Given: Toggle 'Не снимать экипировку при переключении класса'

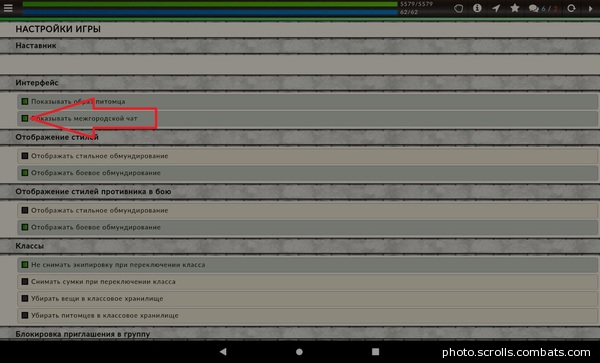Looking at the screenshot, I should coord(25,264).
